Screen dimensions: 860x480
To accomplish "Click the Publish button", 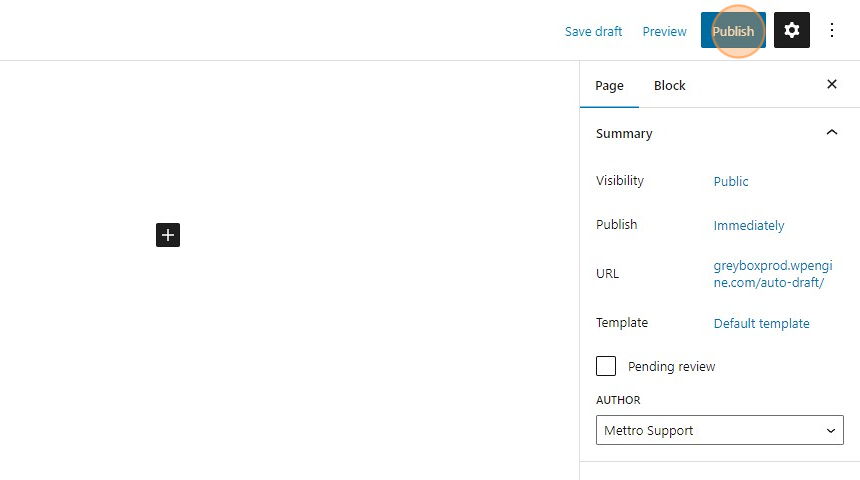I will point(733,31).
